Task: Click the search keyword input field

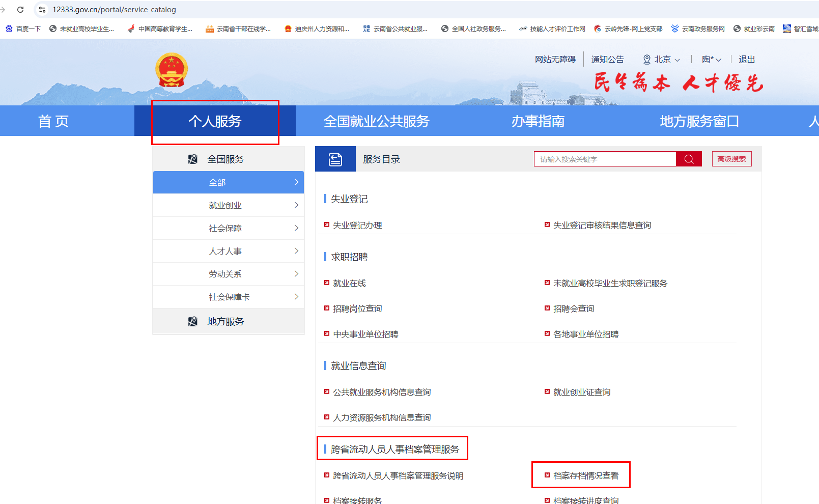Action: pos(605,159)
